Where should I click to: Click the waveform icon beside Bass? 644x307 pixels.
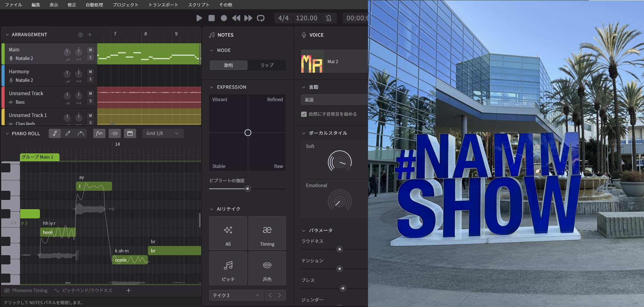[x=11, y=102]
